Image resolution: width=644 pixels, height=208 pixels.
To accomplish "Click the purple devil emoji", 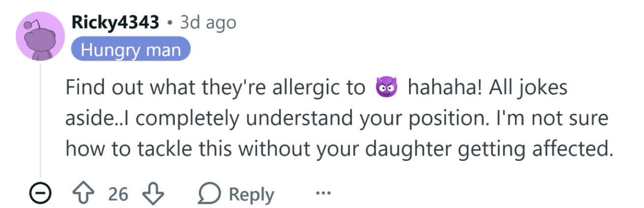I will 386,88.
